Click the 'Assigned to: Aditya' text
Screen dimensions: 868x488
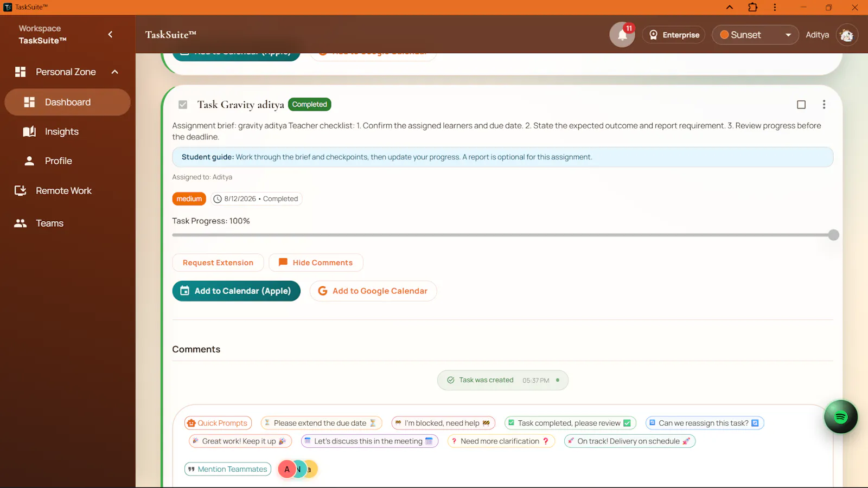tap(202, 177)
